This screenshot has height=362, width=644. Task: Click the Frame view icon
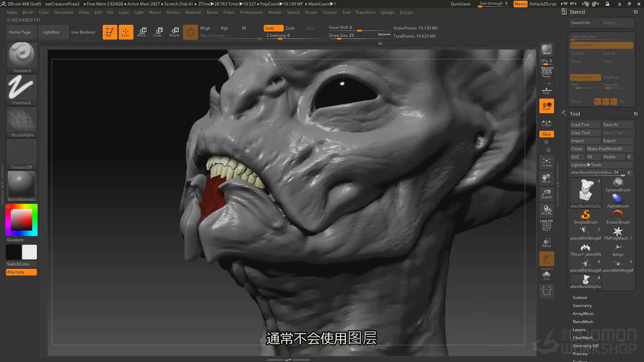tap(546, 163)
